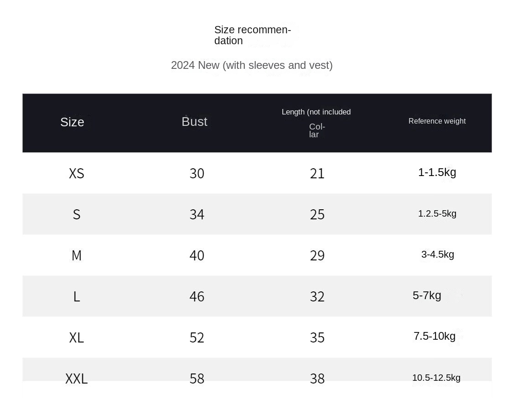Click the length value 25 cell
The height and width of the screenshot is (420, 513).
(x=317, y=215)
